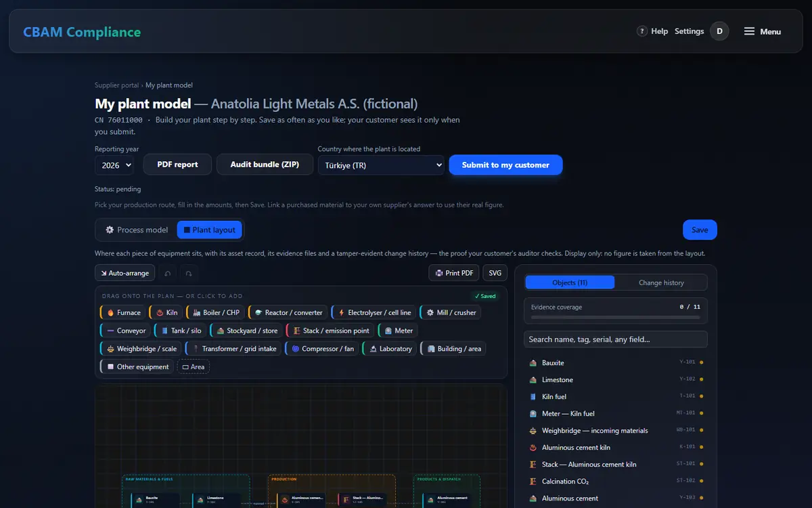
Task: Add a Stockyard / store chip
Action: pyautogui.click(x=246, y=331)
